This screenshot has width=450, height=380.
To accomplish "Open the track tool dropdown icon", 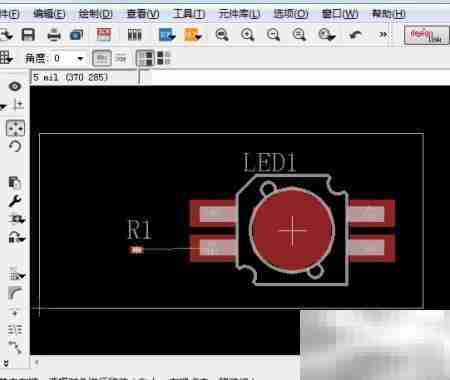I will click(17, 219).
